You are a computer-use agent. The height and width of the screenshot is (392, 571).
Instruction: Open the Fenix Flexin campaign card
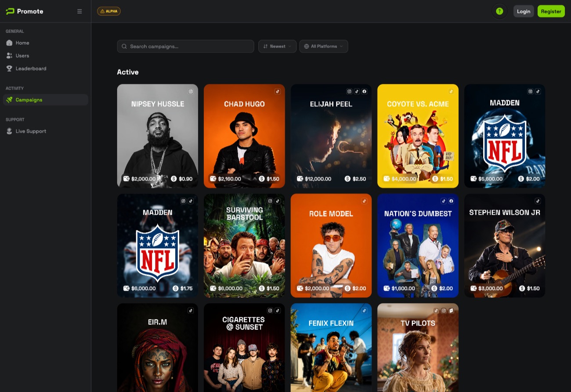[x=331, y=348]
